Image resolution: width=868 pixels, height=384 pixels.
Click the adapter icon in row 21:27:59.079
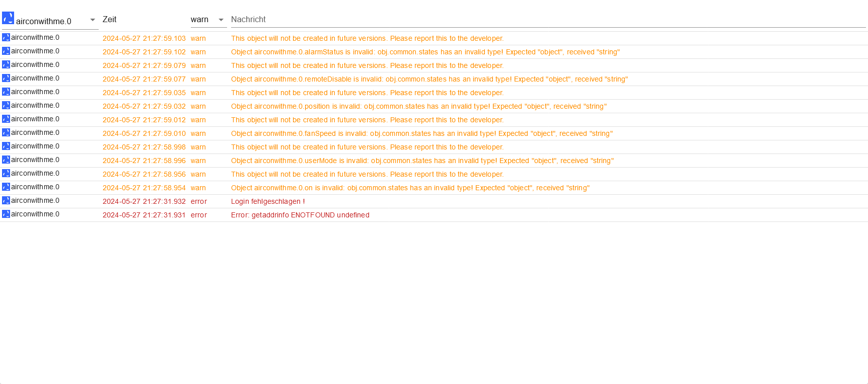[x=6, y=65]
